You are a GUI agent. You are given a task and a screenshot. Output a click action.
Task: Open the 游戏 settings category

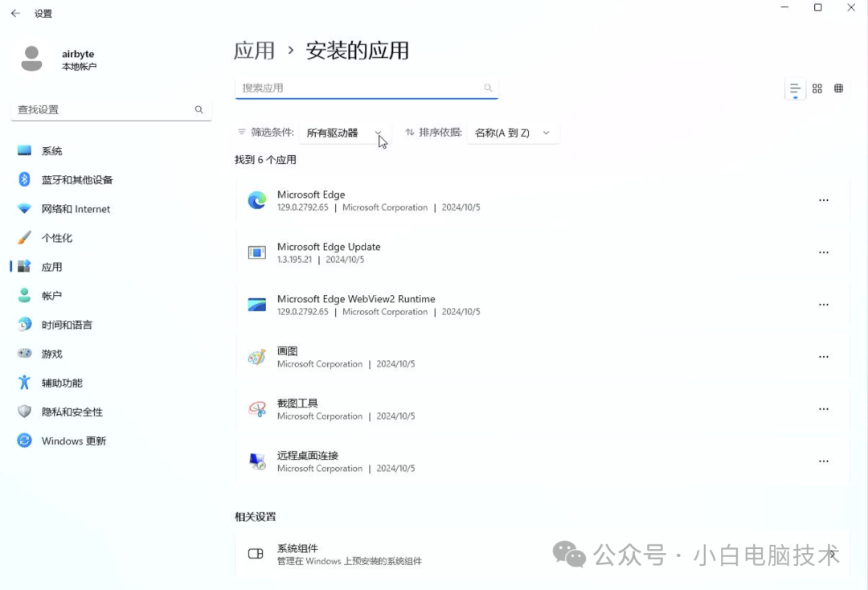pyautogui.click(x=111, y=354)
